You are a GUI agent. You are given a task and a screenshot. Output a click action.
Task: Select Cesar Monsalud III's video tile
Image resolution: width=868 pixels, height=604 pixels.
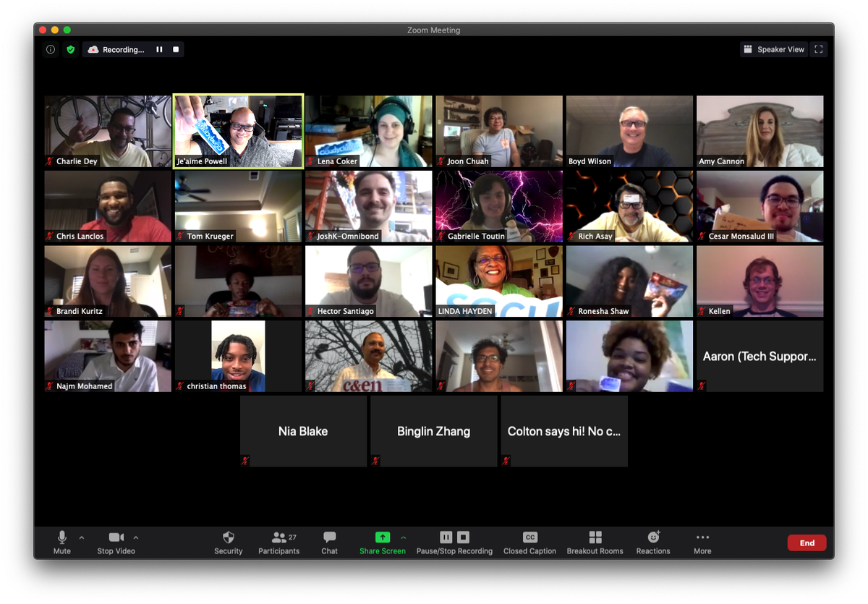tap(760, 206)
